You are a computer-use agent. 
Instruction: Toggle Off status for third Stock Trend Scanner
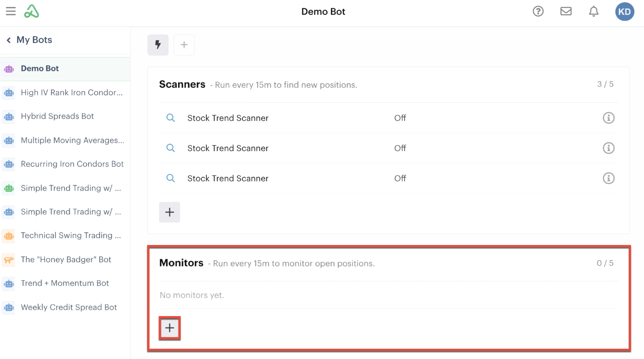tap(400, 178)
